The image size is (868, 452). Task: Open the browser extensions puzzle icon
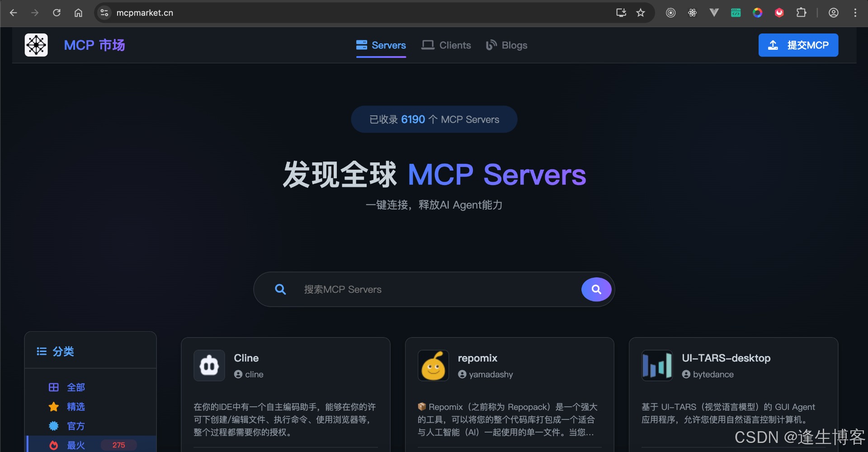pos(802,13)
